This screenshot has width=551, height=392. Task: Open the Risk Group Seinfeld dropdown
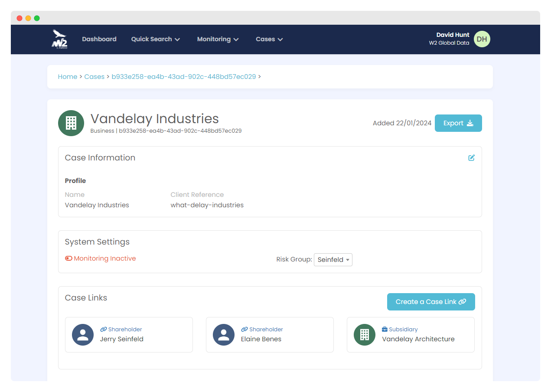[333, 259]
